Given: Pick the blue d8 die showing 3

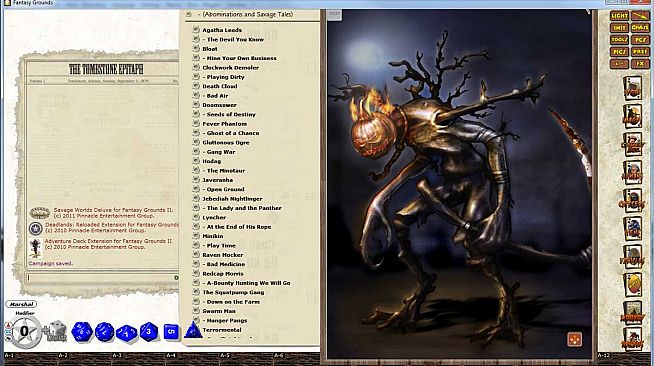Looking at the screenshot, I should [x=149, y=332].
